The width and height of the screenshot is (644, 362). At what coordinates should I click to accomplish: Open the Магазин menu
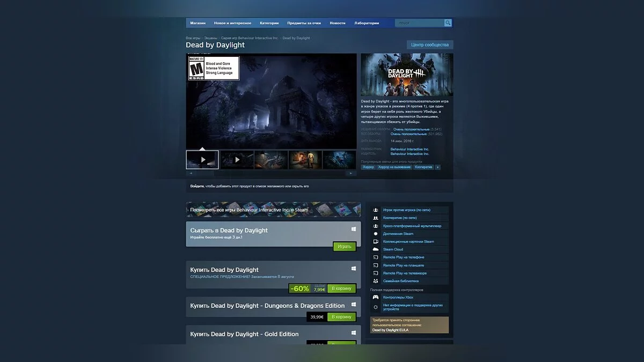coord(198,23)
